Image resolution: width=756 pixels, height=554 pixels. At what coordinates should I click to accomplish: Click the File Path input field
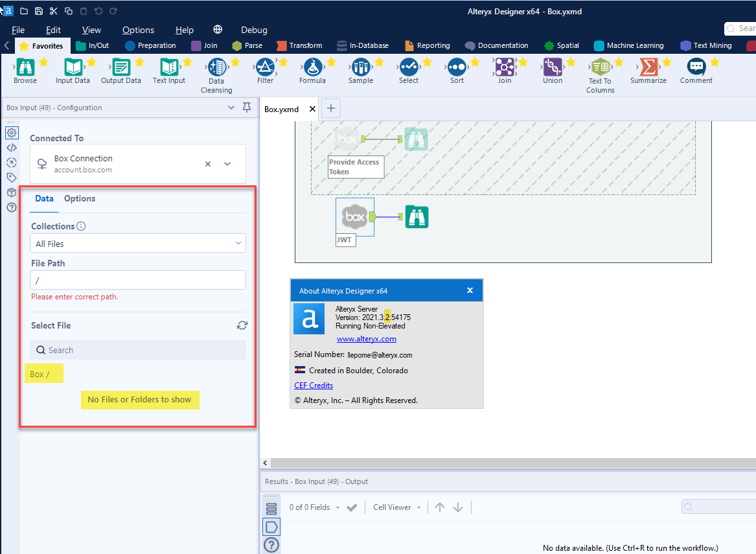pyautogui.click(x=137, y=280)
